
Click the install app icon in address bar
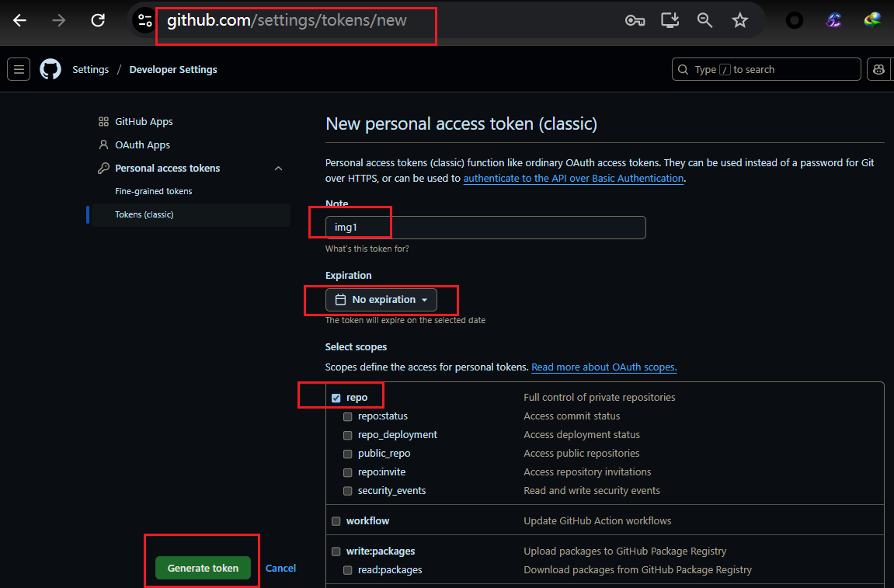[x=670, y=20]
